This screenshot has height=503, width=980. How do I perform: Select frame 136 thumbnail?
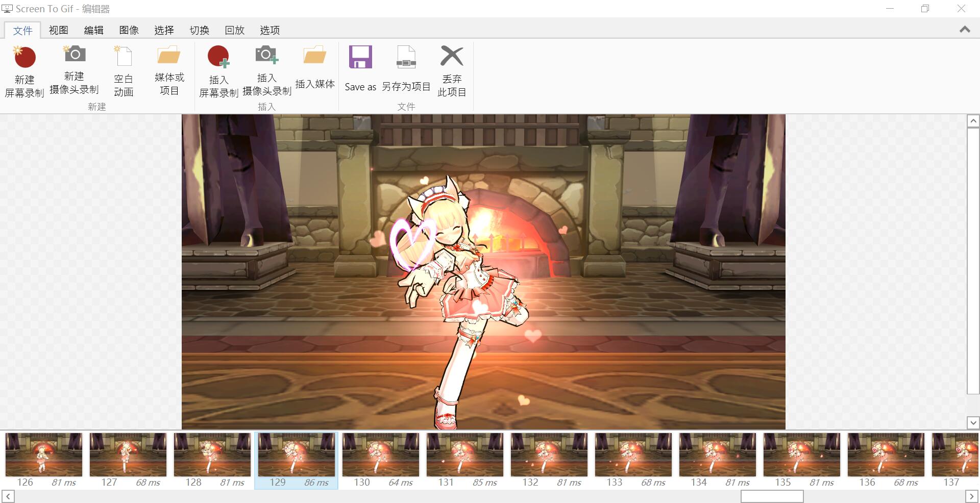886,455
